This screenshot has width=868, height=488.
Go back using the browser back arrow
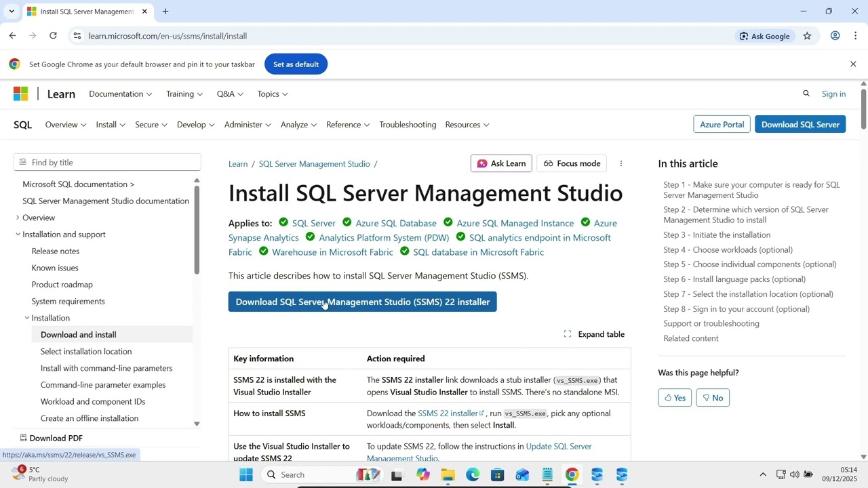[x=12, y=36]
